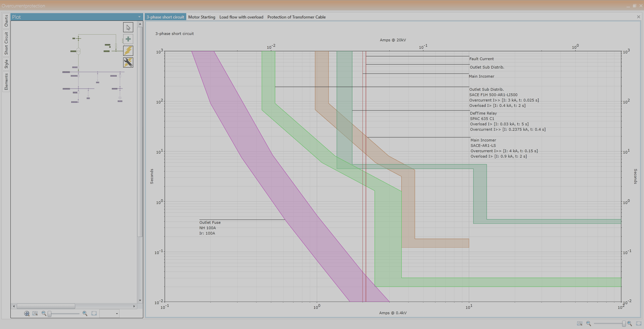Click the Plot panel horizontal scrollbar thumb
Screen dimensions: 644x329
(46, 306)
